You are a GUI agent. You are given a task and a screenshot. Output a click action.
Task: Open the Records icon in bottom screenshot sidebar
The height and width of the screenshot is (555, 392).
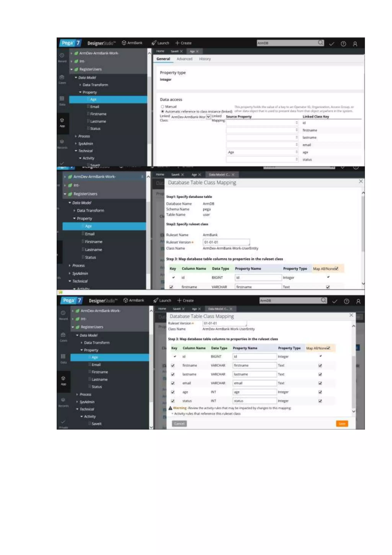[63, 400]
